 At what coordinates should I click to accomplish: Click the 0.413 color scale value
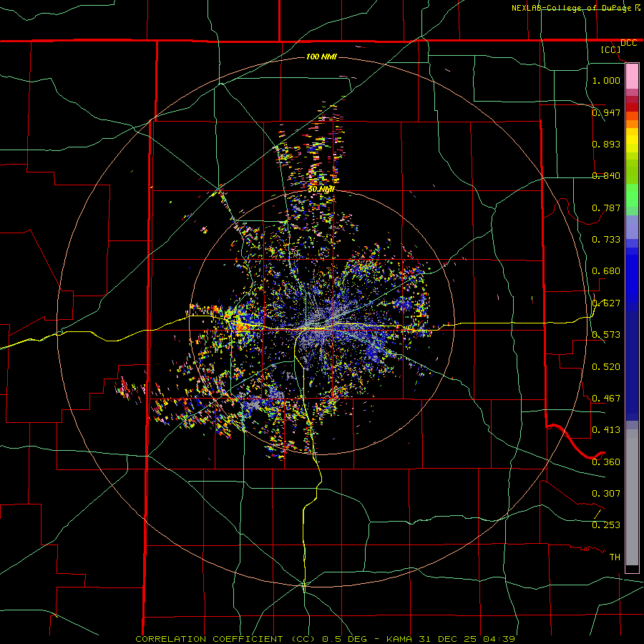click(x=606, y=430)
